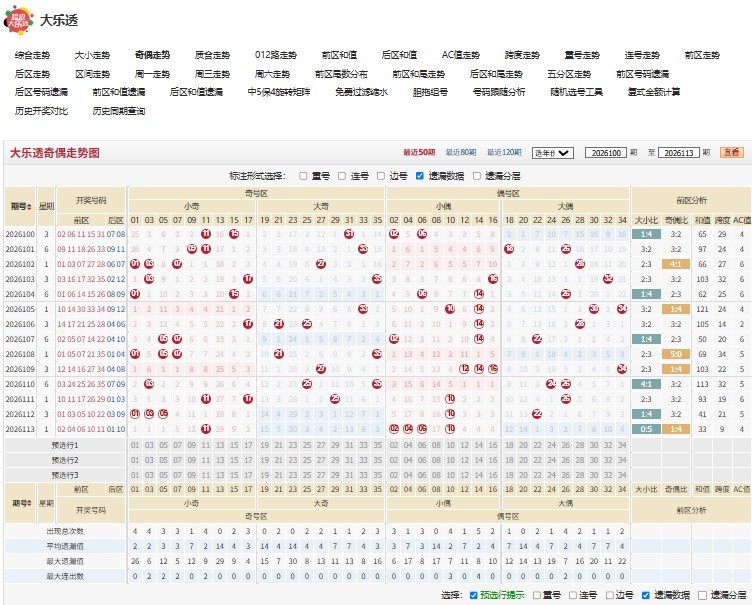Show the 最近80期 results
This screenshot has width=752, height=605.
pyautogui.click(x=460, y=153)
